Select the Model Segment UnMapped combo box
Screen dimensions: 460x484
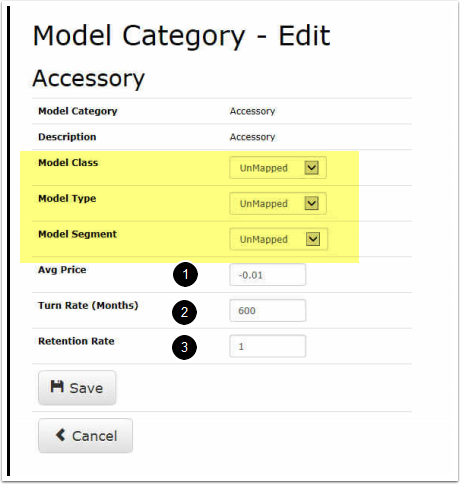click(x=279, y=239)
